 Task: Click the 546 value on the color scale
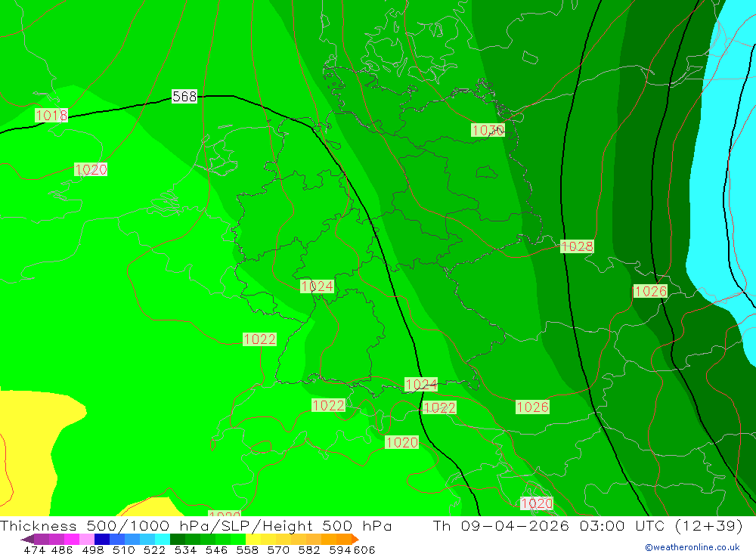216,549
